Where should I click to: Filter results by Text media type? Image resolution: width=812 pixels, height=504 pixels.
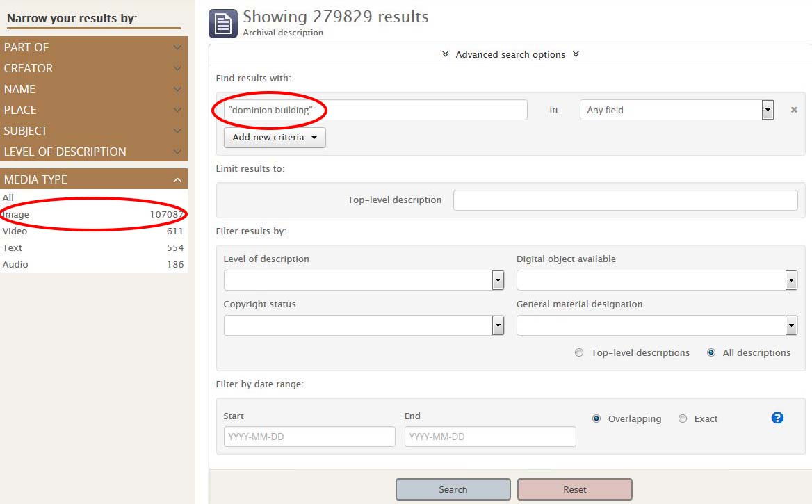[93, 247]
